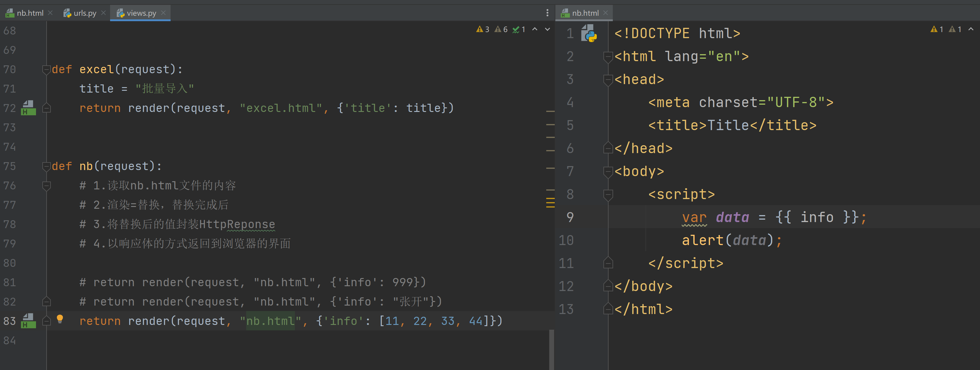Collapse the def excel function fold
The width and height of the screenshot is (980, 370).
[46, 70]
